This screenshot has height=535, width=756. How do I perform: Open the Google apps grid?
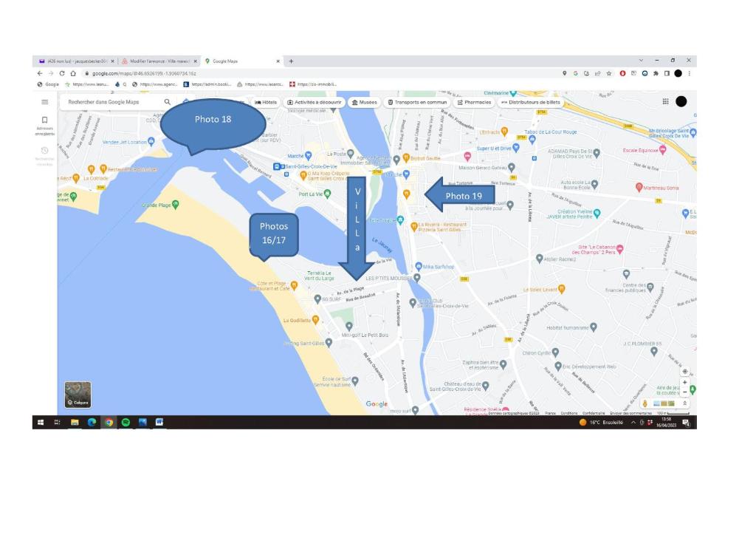[665, 102]
